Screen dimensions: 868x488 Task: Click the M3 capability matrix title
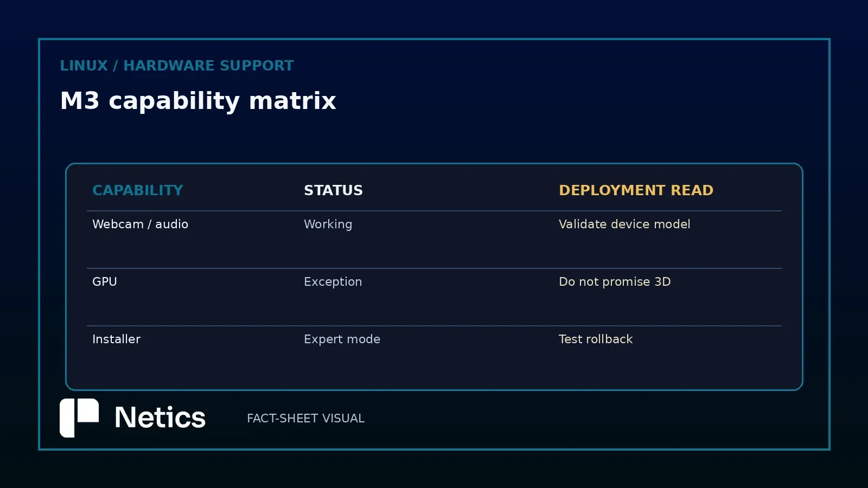point(198,101)
